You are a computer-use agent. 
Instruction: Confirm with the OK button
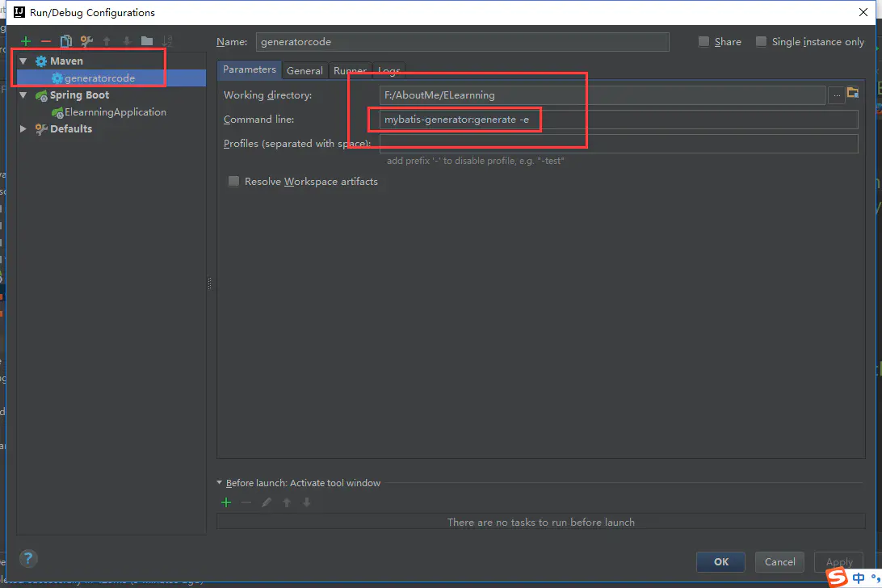coord(721,561)
